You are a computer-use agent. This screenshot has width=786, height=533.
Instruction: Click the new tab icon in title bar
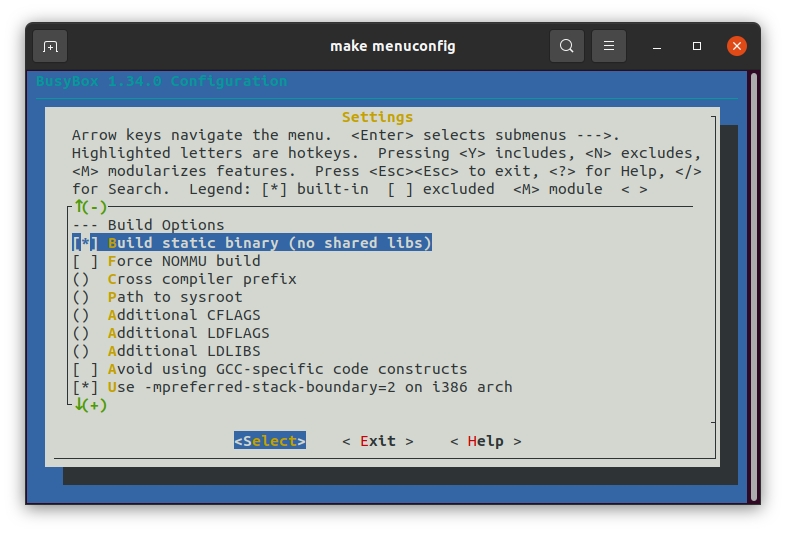[x=50, y=46]
